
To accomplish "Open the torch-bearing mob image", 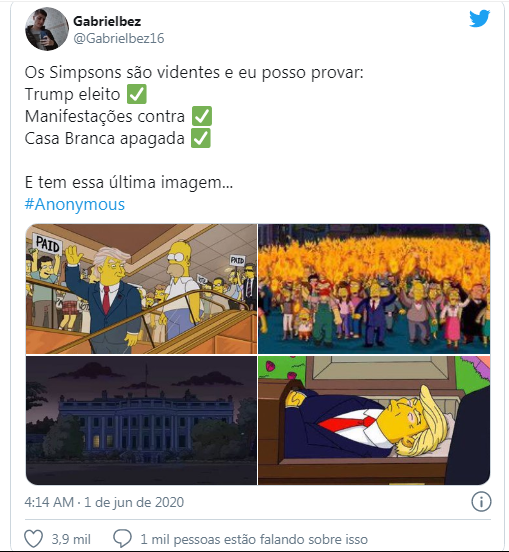I will click(x=374, y=289).
